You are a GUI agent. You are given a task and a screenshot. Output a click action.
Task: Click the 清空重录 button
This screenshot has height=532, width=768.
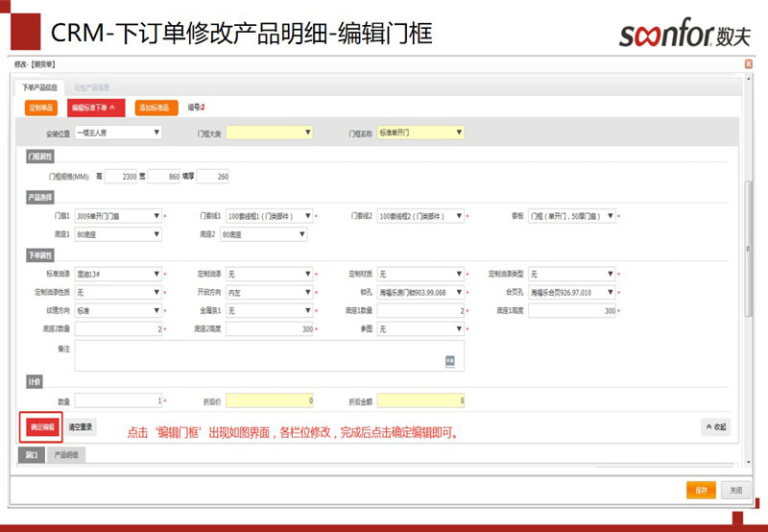pos(81,426)
